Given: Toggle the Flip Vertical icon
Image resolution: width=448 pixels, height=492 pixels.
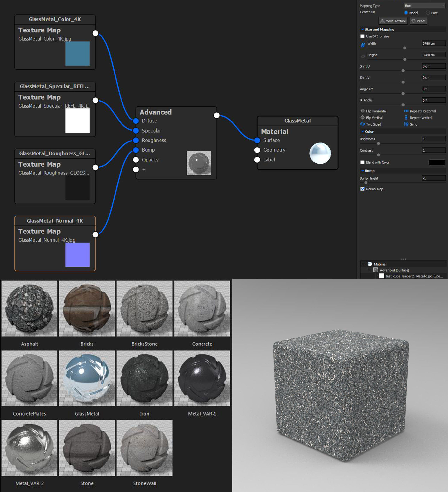Looking at the screenshot, I should pyautogui.click(x=363, y=118).
